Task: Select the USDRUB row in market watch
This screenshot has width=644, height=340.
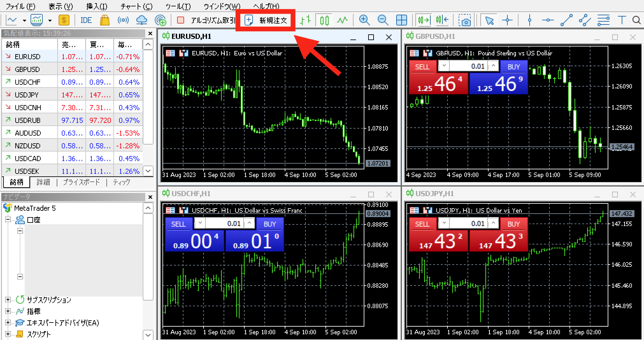Action: 72,120
